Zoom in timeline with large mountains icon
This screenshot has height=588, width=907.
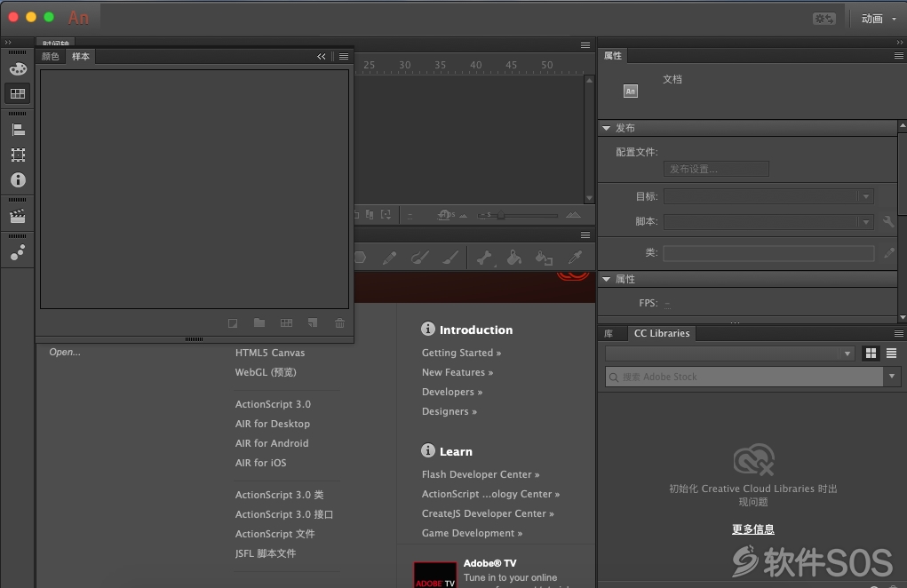(573, 215)
